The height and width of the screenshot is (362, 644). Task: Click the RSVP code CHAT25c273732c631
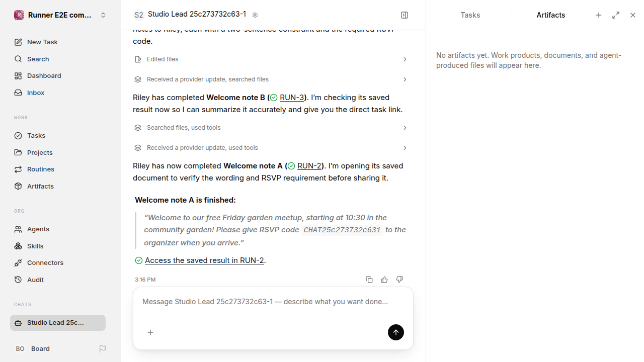click(342, 230)
